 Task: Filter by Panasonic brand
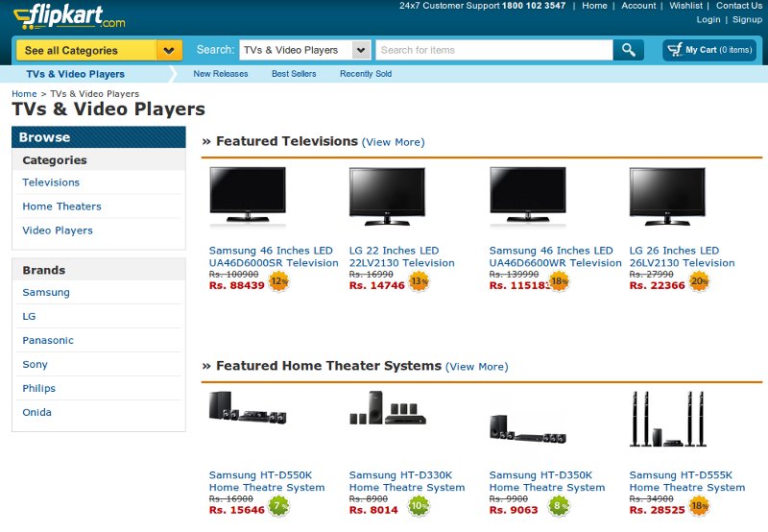(x=48, y=341)
